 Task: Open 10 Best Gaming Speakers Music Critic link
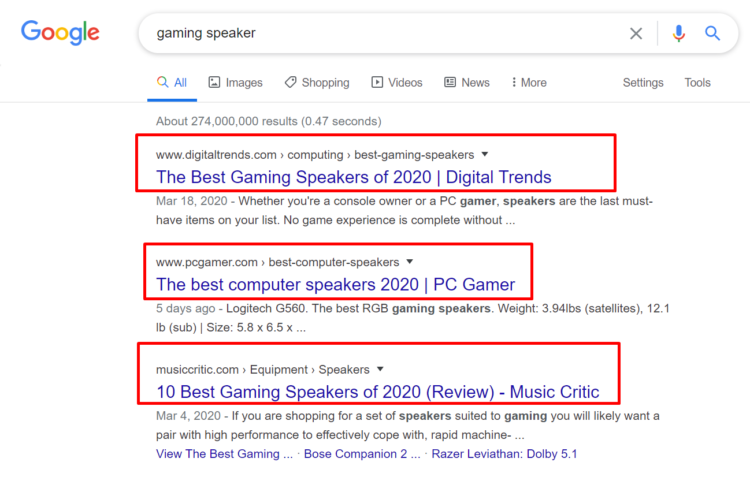point(377,392)
